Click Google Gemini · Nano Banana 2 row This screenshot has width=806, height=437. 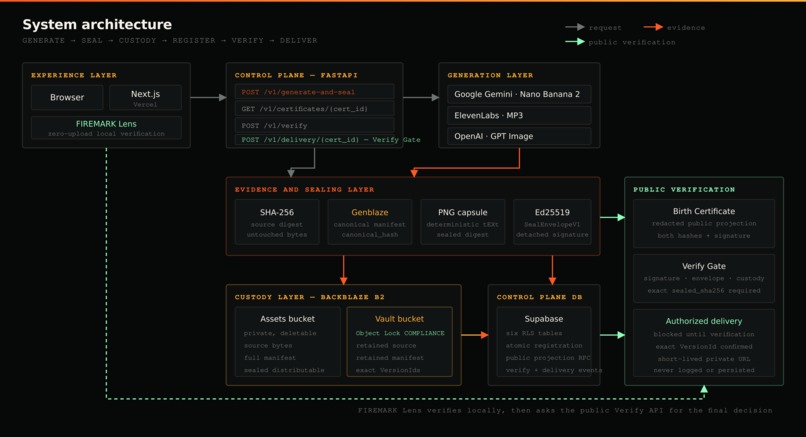[x=519, y=94]
